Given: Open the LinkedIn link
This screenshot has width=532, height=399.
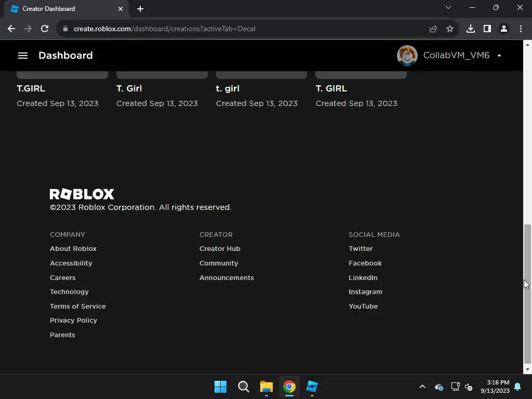Looking at the screenshot, I should [x=363, y=277].
